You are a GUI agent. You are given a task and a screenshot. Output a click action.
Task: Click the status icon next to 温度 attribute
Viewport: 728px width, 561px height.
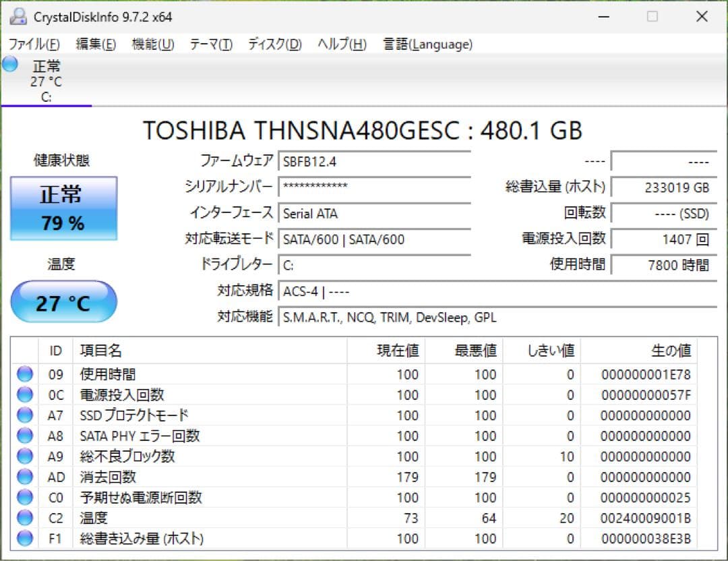(24, 518)
